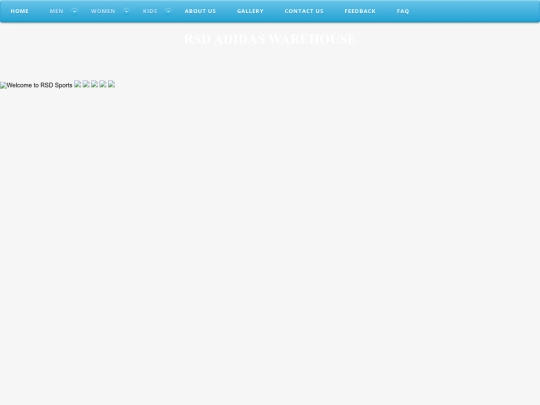Navigate to CONTACT US
Screen dimensions: 540x405
tap(304, 11)
